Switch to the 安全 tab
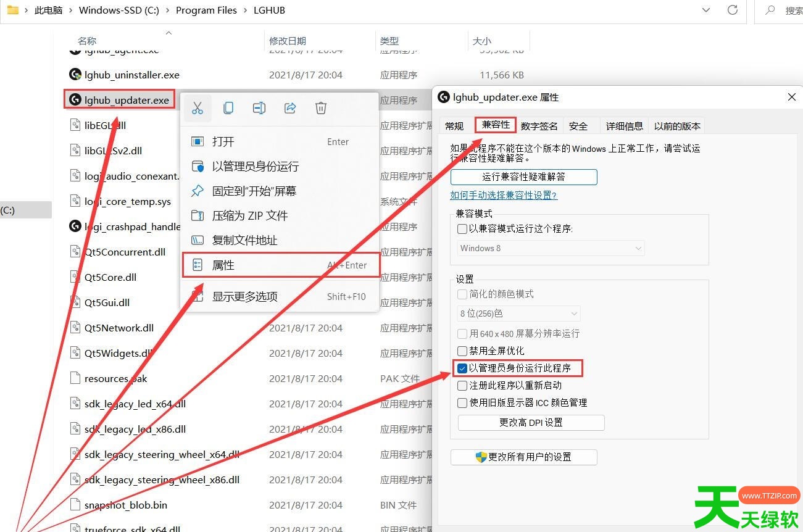This screenshot has height=532, width=803. pos(578,126)
